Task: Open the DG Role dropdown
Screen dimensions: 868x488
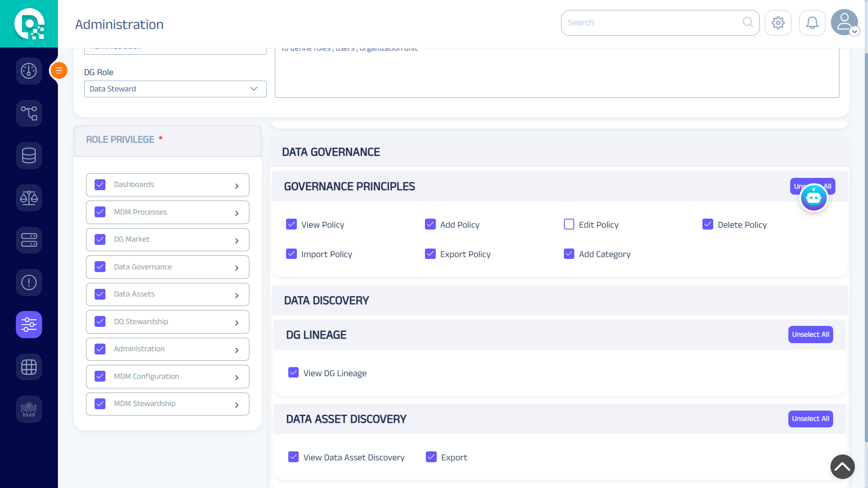Action: [x=175, y=89]
